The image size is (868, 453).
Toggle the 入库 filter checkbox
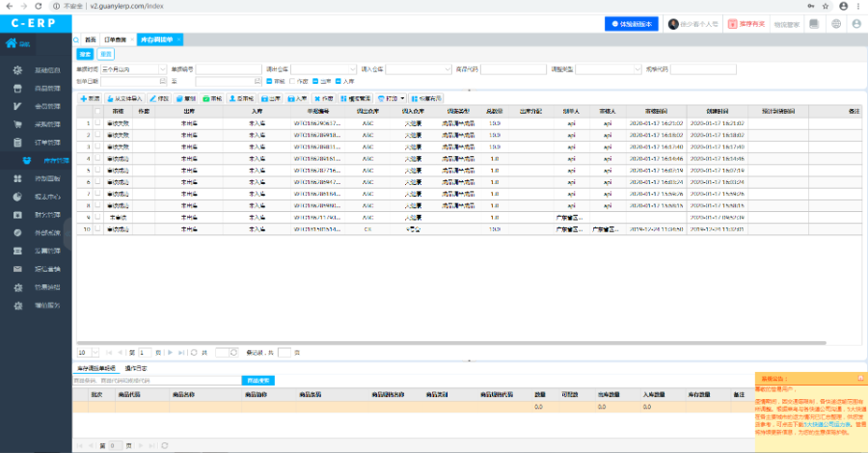[337, 81]
